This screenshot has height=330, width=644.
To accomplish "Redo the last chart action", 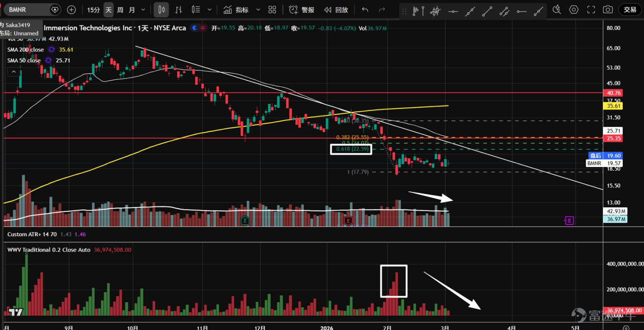I will tap(382, 10).
